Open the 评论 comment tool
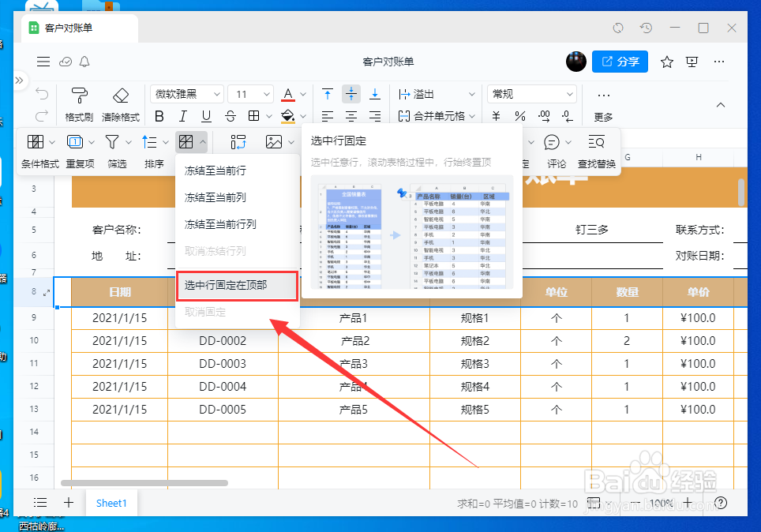This screenshot has height=532, width=761. click(557, 151)
